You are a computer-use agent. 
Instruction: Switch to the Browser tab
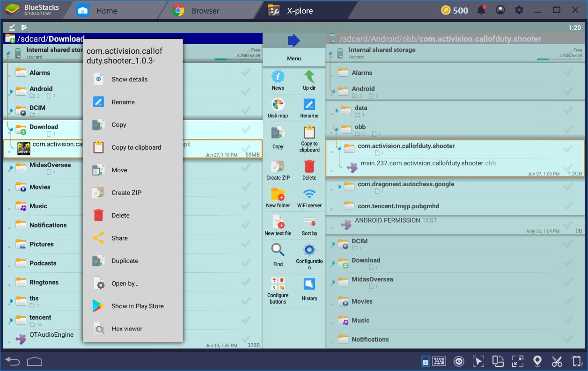click(206, 11)
